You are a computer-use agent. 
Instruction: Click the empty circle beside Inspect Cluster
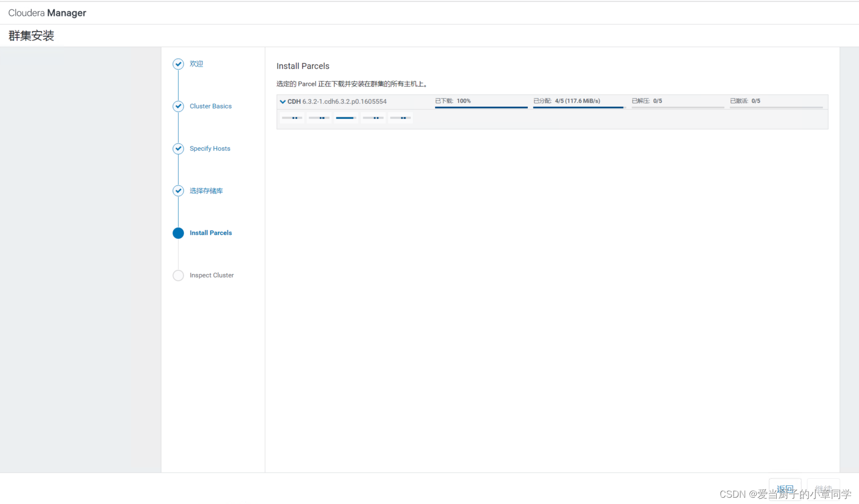[x=178, y=276]
